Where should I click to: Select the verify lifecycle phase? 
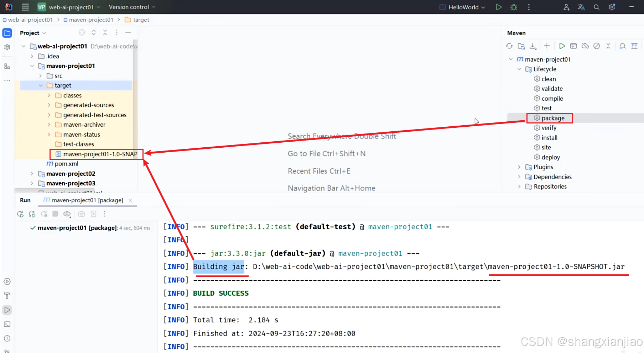[x=545, y=128]
